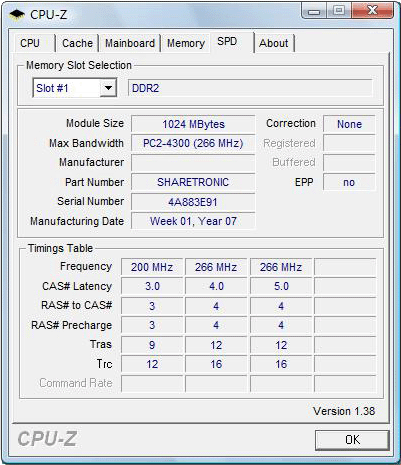The height and width of the screenshot is (465, 401).
Task: Click the SHARETRONIC part number
Action: [193, 182]
